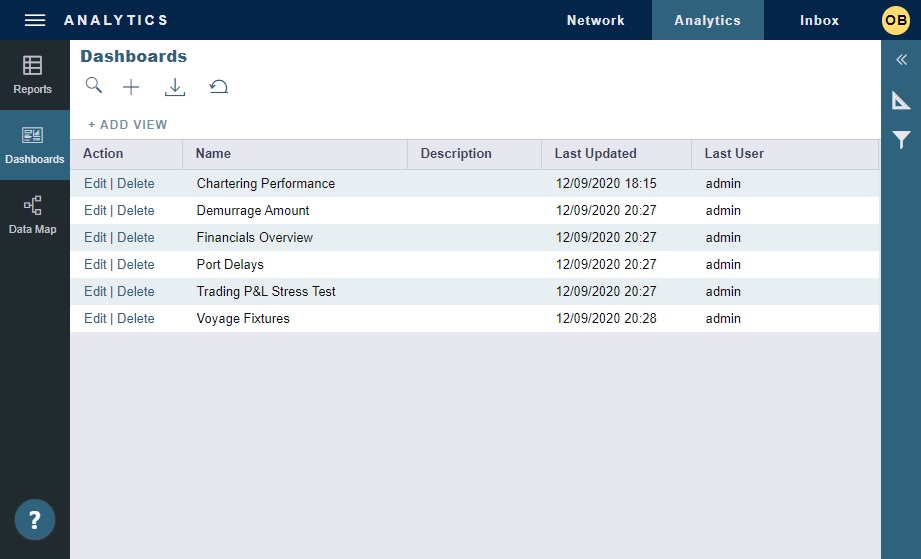Open the design ruler panel icon
Image resolution: width=921 pixels, height=559 pixels.
tap(901, 100)
